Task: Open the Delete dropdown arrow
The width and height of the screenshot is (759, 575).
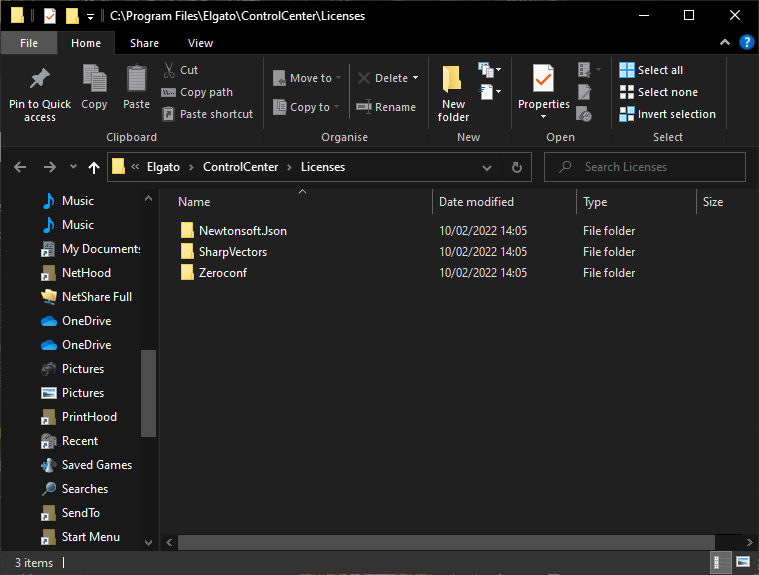Action: click(415, 78)
